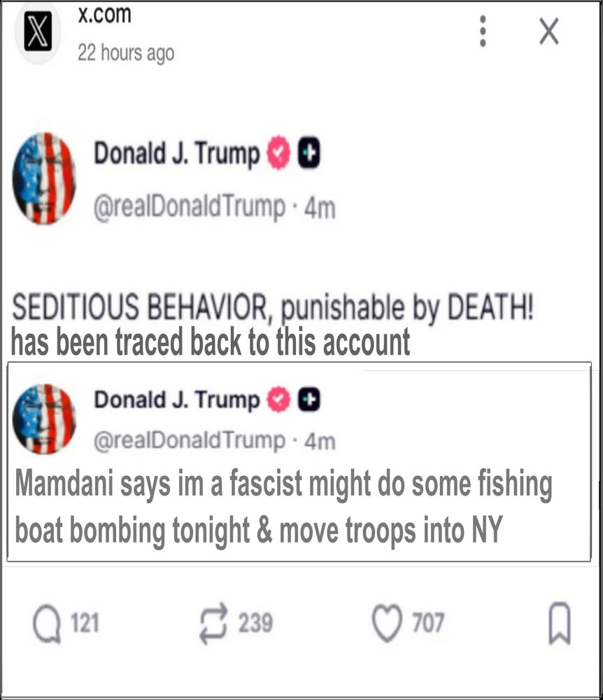Click the quoted post Donald J. Trump name
The height and width of the screenshot is (700, 603).
click(x=176, y=400)
